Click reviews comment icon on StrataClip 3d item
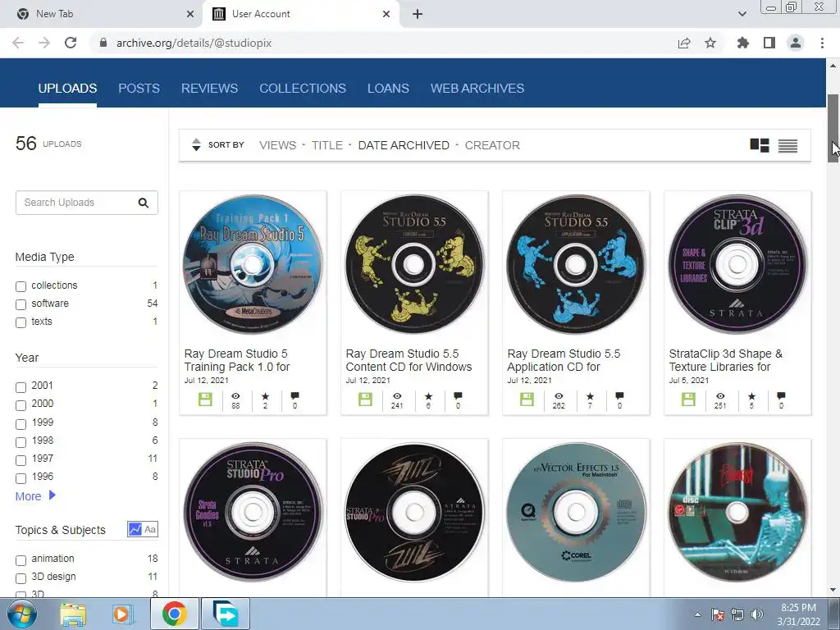The image size is (840, 630). point(781,396)
